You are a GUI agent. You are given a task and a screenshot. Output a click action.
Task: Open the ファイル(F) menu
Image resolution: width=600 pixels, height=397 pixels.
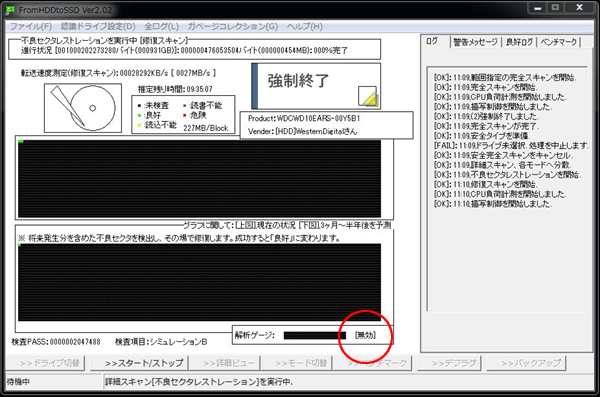coord(31,26)
